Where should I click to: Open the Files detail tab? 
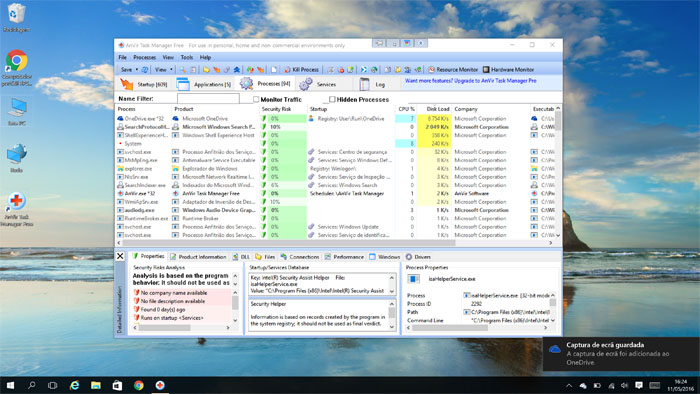tap(265, 257)
